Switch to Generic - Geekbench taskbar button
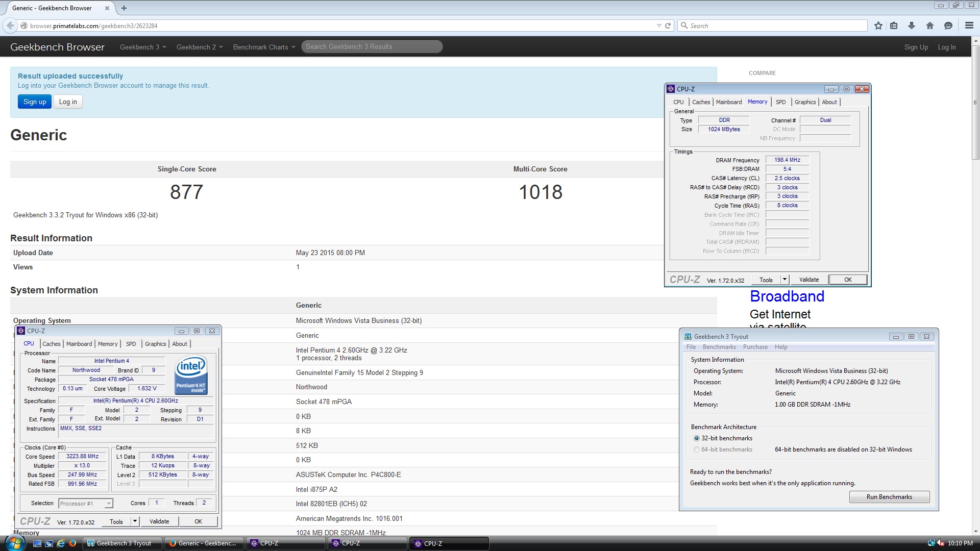This screenshot has width=980, height=551. click(204, 543)
